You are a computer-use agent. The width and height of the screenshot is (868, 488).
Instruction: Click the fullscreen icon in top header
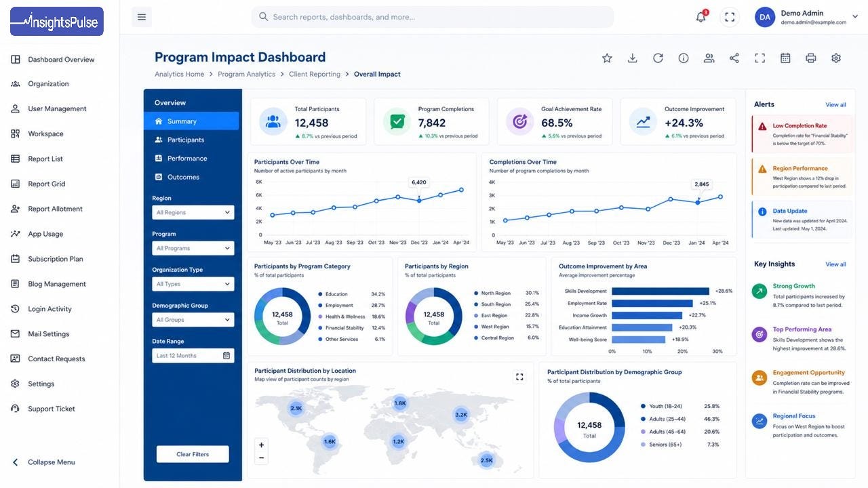point(730,17)
